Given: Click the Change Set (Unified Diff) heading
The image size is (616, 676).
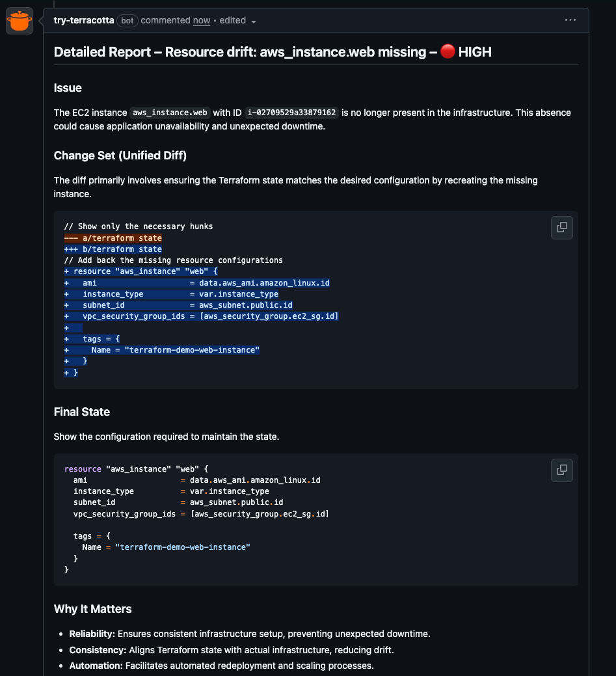Looking at the screenshot, I should [x=120, y=155].
